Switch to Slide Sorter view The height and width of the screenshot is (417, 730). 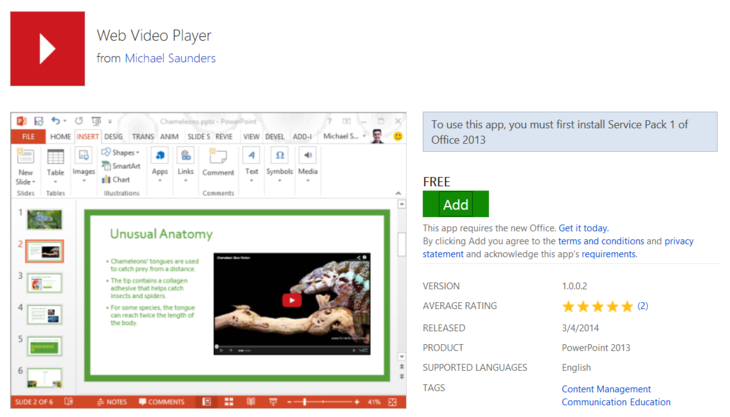229,402
